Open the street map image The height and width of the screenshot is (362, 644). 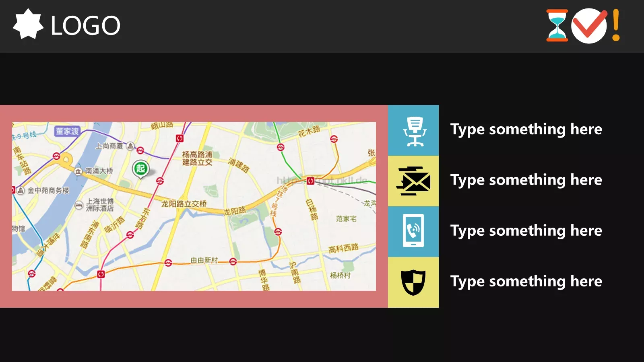point(194,206)
